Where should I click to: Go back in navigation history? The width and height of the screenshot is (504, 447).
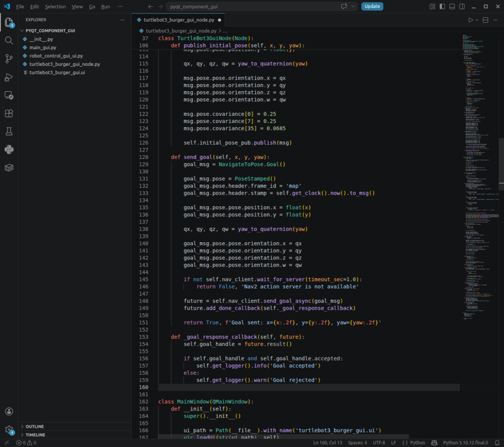pyautogui.click(x=151, y=6)
